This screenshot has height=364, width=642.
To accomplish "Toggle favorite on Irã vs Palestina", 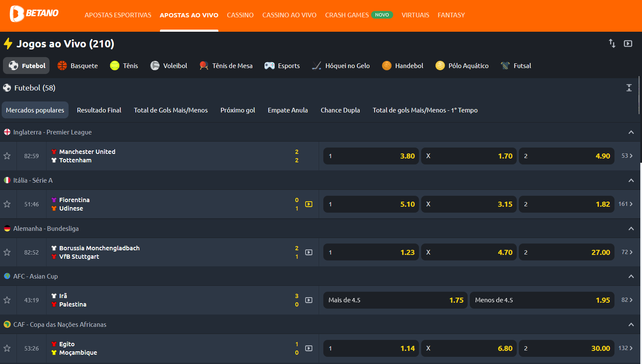I will [x=7, y=300].
